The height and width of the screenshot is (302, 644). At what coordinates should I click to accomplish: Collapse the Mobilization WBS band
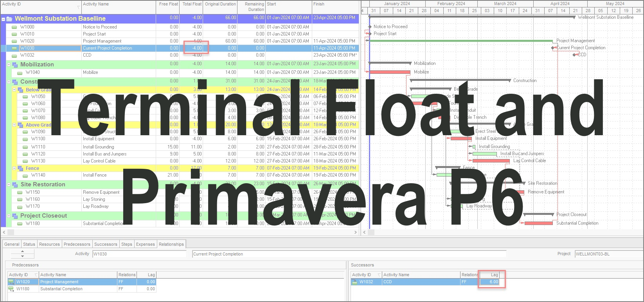[9, 64]
